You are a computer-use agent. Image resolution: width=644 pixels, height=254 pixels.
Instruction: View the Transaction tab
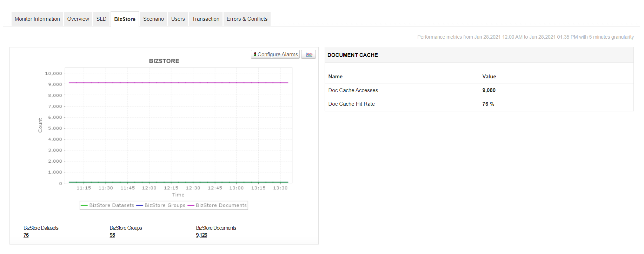[x=206, y=19]
